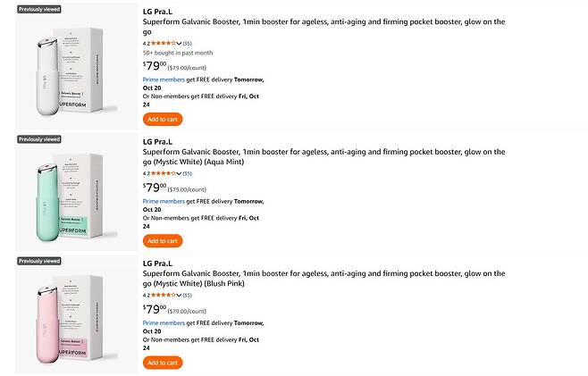Click Prime members link on first product
The height and width of the screenshot is (376, 588).
click(x=164, y=79)
